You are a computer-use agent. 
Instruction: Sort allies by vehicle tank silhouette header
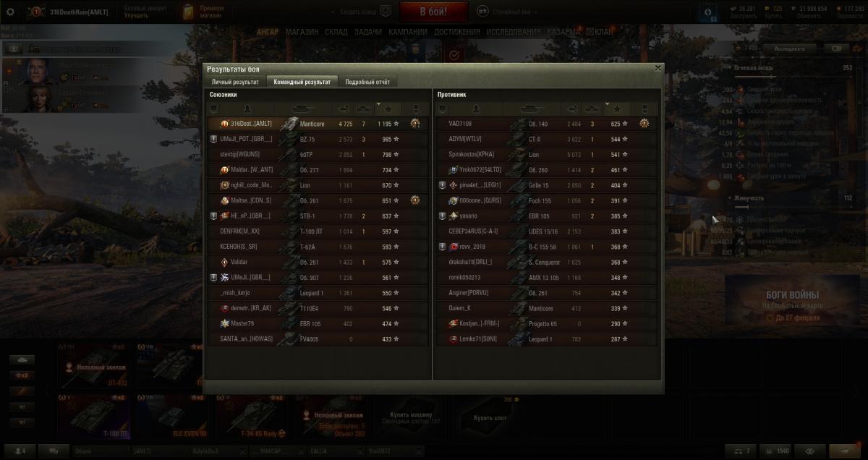(x=302, y=108)
